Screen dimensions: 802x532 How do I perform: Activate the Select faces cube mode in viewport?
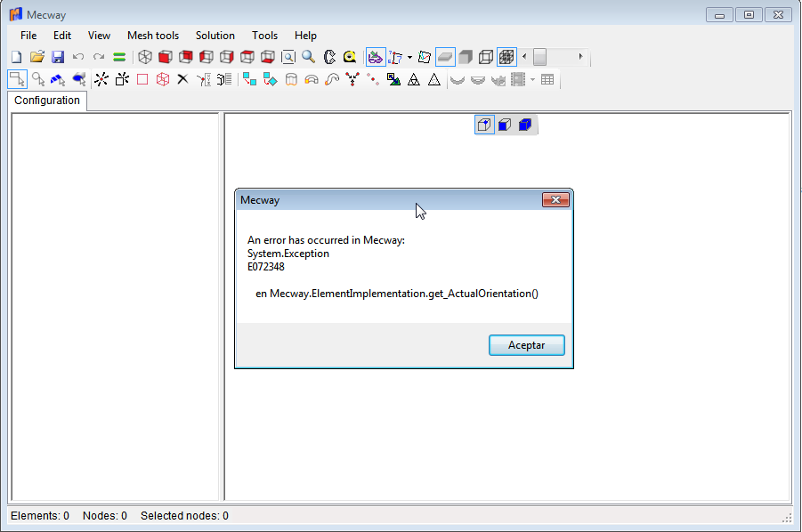pos(505,125)
